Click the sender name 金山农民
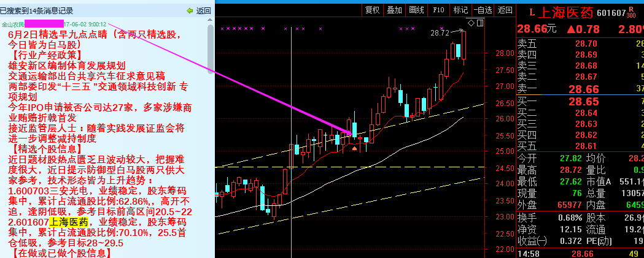644x258 pixels. 13,24
